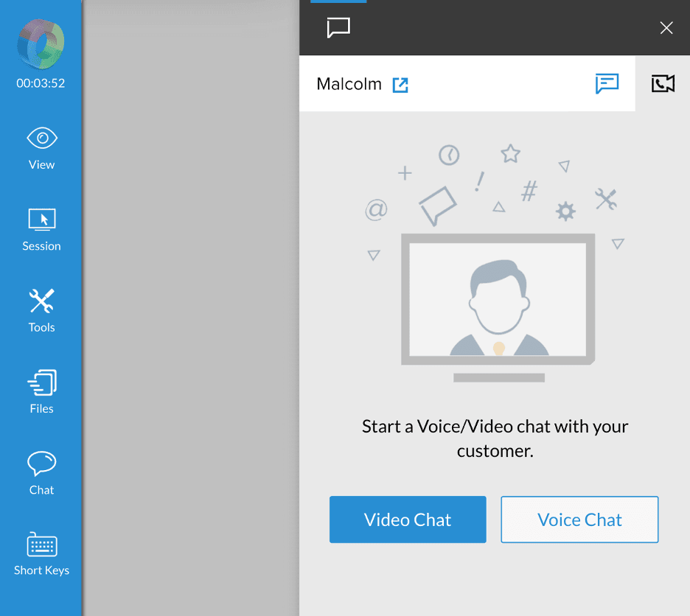690x616 pixels.
Task: Click the video monitor illustration
Action: coord(498,300)
